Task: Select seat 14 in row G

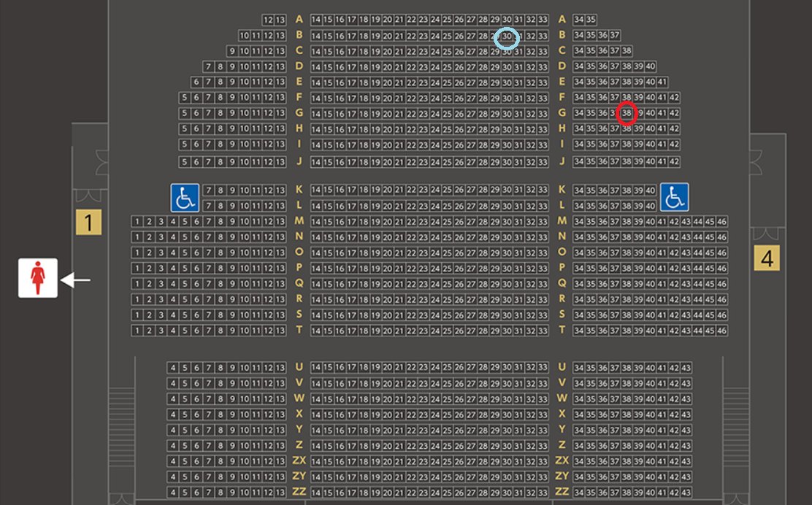Action: tap(316, 113)
